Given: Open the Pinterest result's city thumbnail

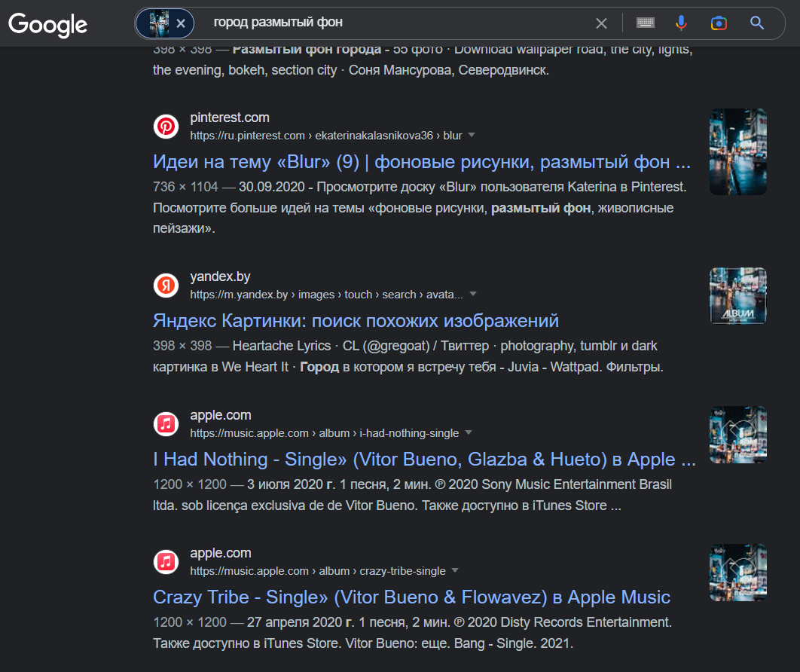Looking at the screenshot, I should (x=737, y=151).
